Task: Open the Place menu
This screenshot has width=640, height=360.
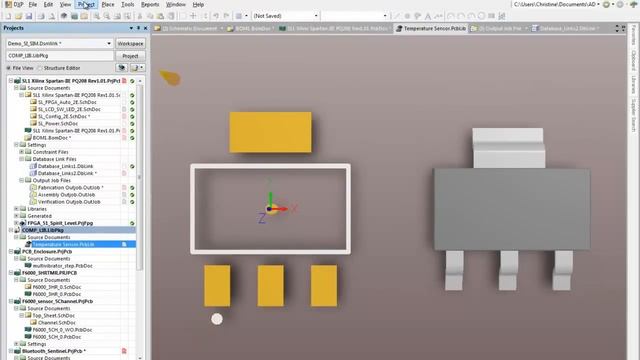Action: (108, 4)
